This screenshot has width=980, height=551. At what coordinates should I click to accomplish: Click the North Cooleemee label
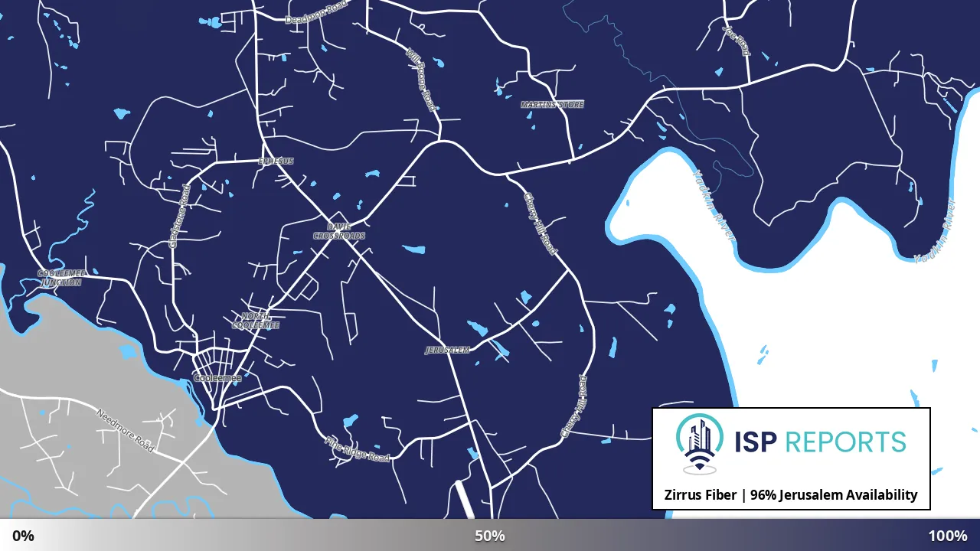(x=256, y=321)
